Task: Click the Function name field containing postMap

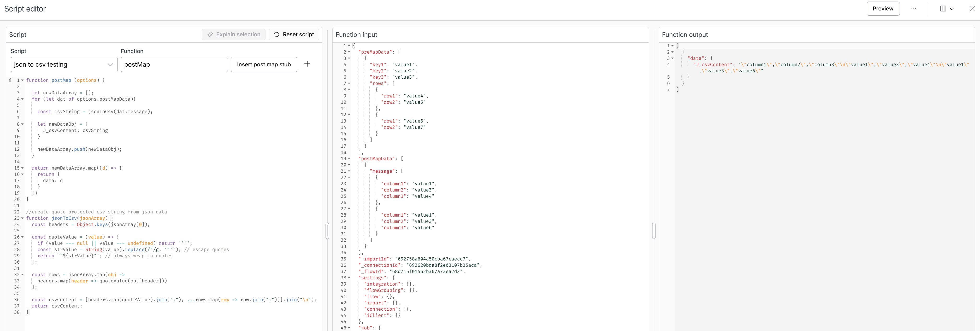Action: point(174,64)
